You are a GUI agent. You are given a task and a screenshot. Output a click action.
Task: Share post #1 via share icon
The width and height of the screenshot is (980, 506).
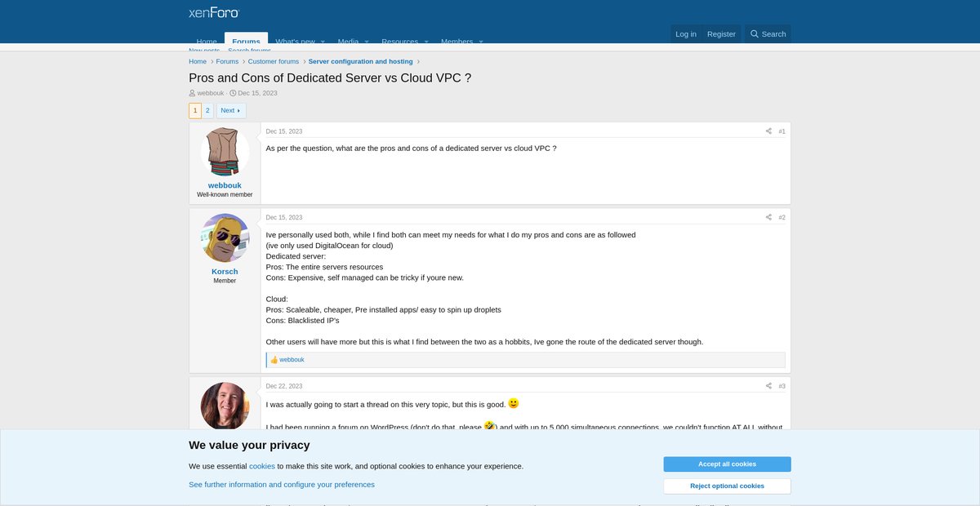[x=768, y=131]
